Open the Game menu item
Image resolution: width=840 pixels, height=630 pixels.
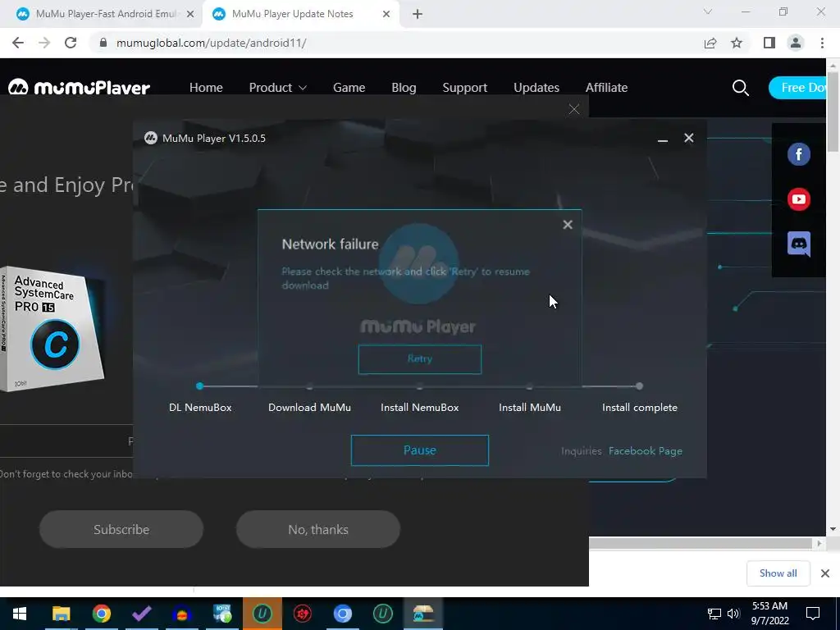tap(349, 87)
